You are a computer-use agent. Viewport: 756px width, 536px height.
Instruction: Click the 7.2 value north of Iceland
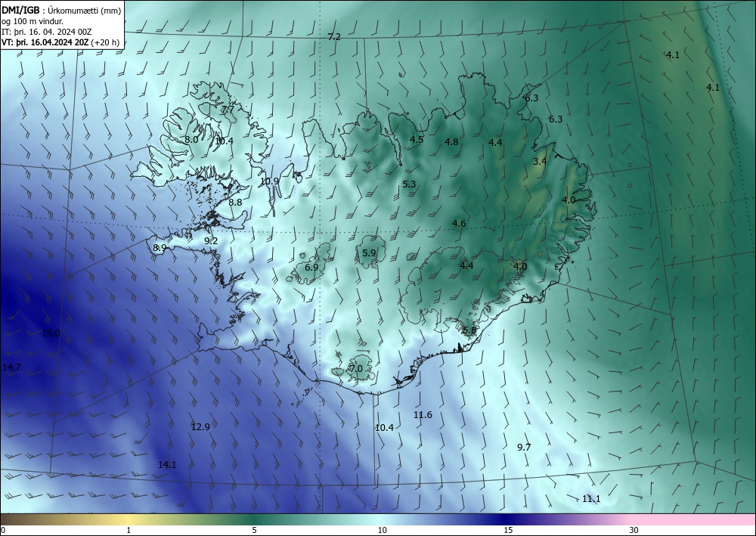[334, 36]
